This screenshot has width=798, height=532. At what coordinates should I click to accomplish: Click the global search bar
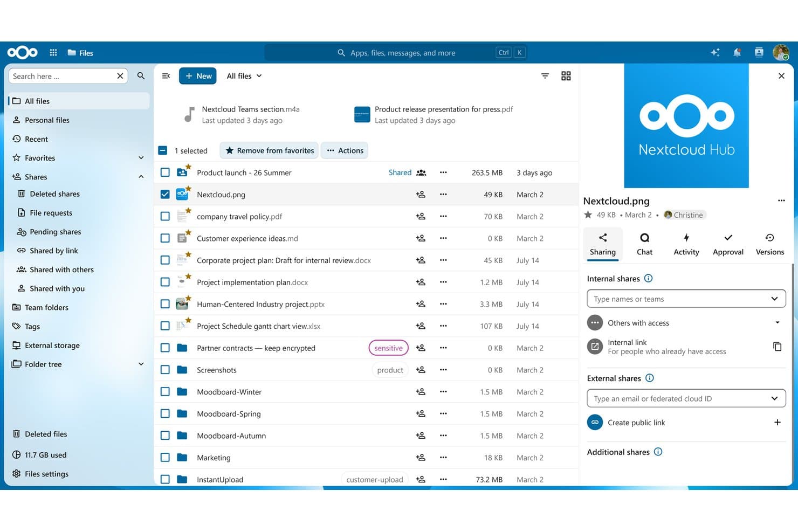coord(396,53)
